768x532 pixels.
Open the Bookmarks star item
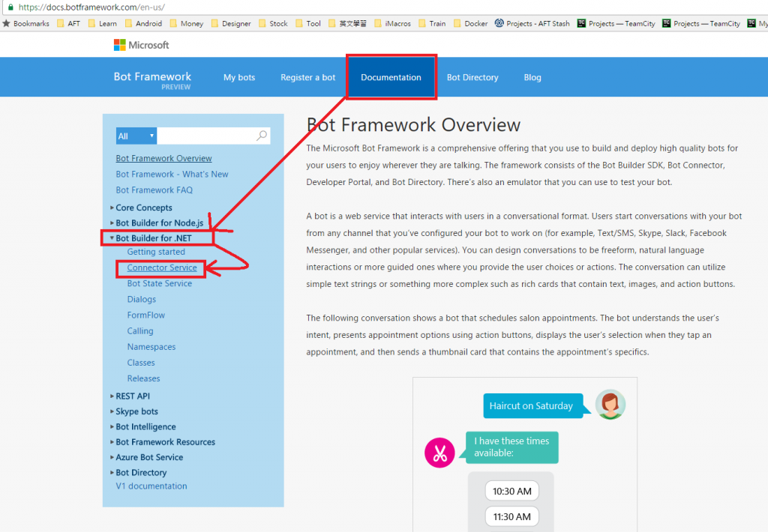tap(26, 23)
